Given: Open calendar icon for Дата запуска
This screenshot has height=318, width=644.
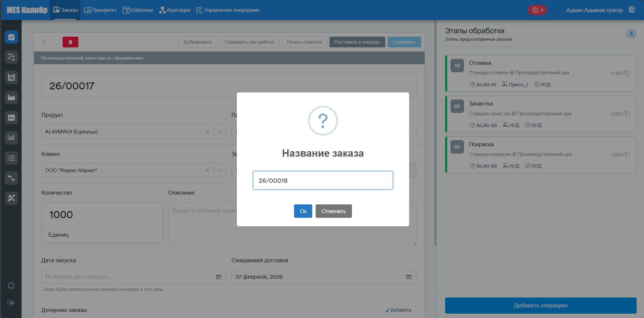Looking at the screenshot, I should pos(219,277).
